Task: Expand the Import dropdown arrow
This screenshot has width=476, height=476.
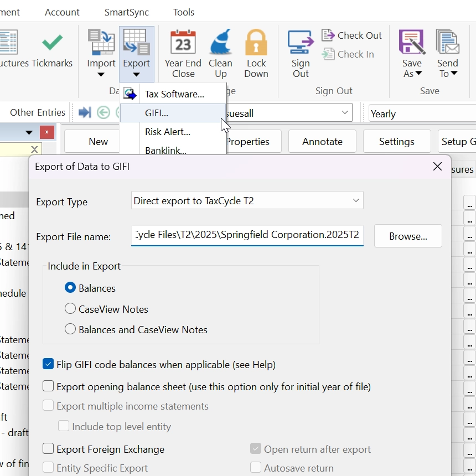Action: coord(101,75)
